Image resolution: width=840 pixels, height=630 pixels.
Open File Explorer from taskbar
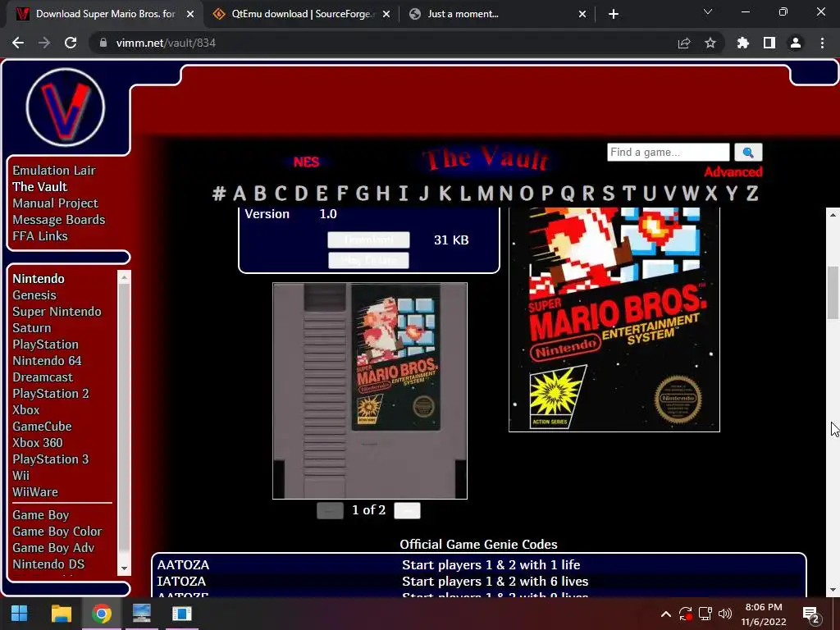(61, 614)
